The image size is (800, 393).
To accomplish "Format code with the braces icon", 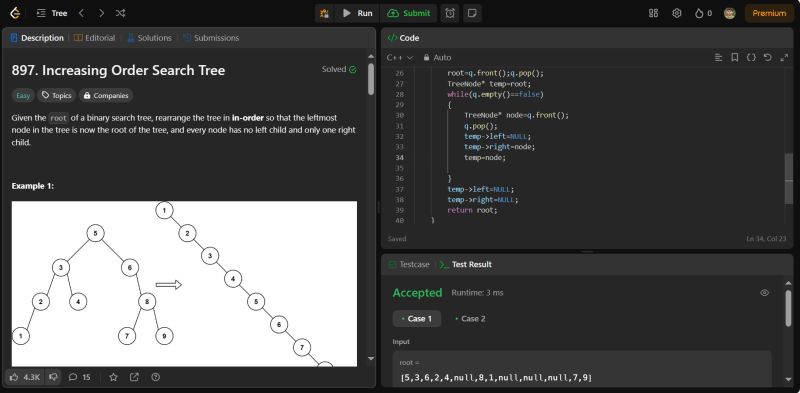I will [751, 58].
